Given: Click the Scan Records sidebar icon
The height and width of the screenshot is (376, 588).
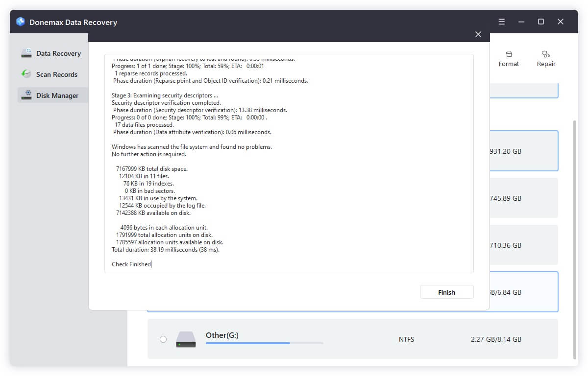Looking at the screenshot, I should point(26,74).
